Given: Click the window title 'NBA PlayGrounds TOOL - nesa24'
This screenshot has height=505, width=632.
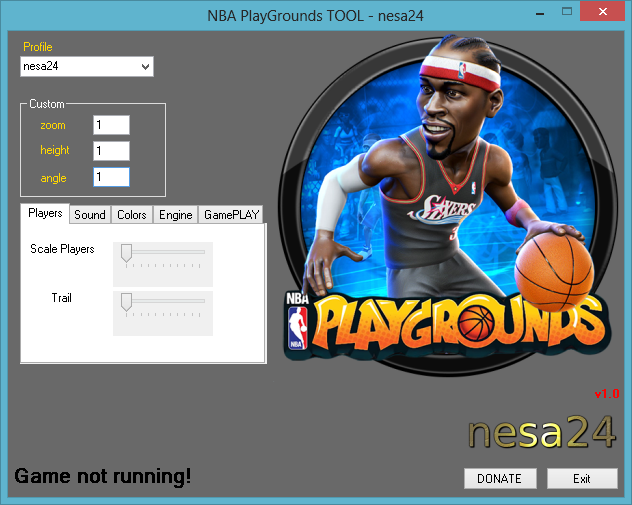Looking at the screenshot, I should [x=316, y=16].
